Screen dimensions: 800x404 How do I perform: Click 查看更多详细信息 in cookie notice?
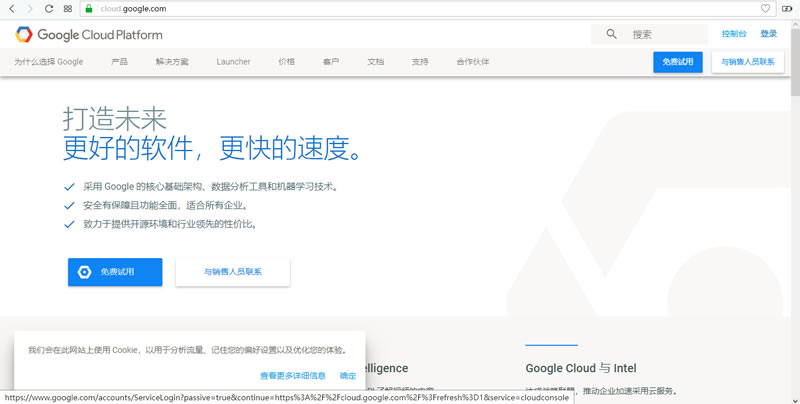(292, 375)
